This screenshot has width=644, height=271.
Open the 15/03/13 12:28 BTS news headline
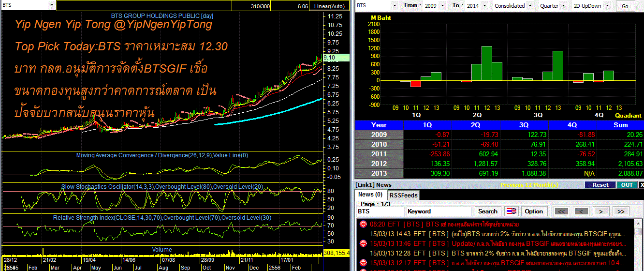[498, 253]
